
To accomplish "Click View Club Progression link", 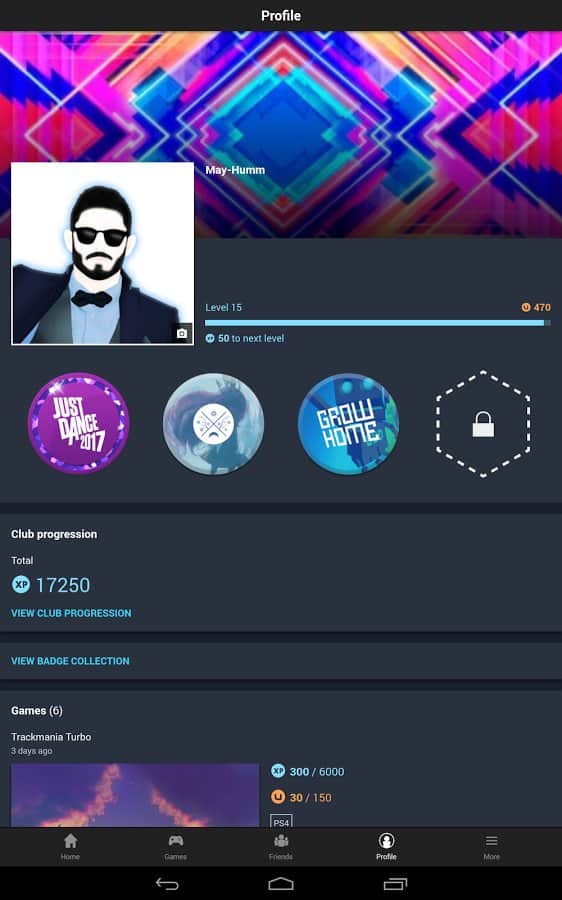I will click(71, 613).
